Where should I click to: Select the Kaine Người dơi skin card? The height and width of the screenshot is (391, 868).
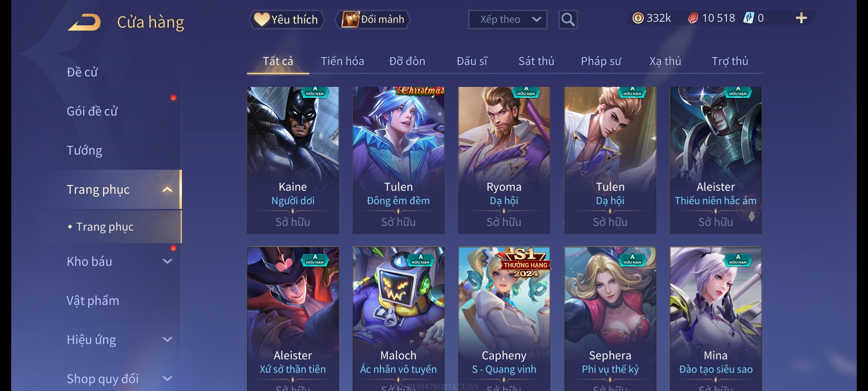293,160
